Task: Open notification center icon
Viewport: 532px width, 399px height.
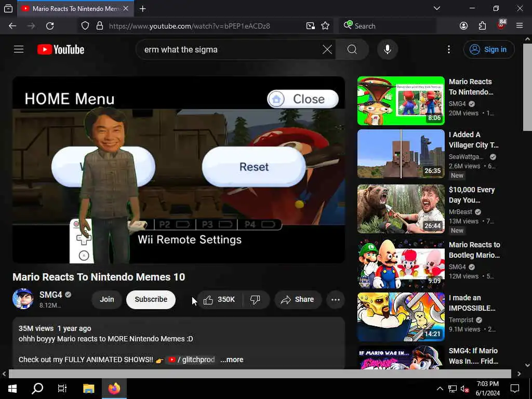Action: pos(515,389)
